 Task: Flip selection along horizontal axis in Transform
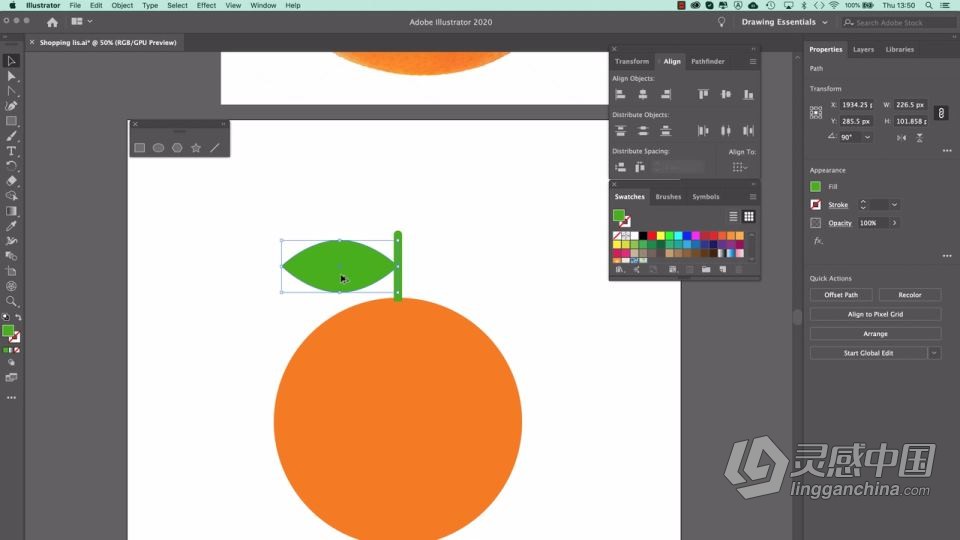(901, 138)
